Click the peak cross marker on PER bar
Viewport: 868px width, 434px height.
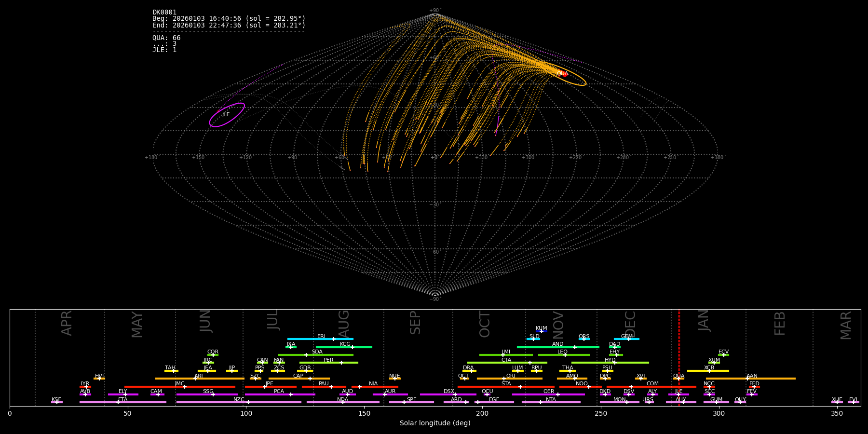pyautogui.click(x=341, y=363)
